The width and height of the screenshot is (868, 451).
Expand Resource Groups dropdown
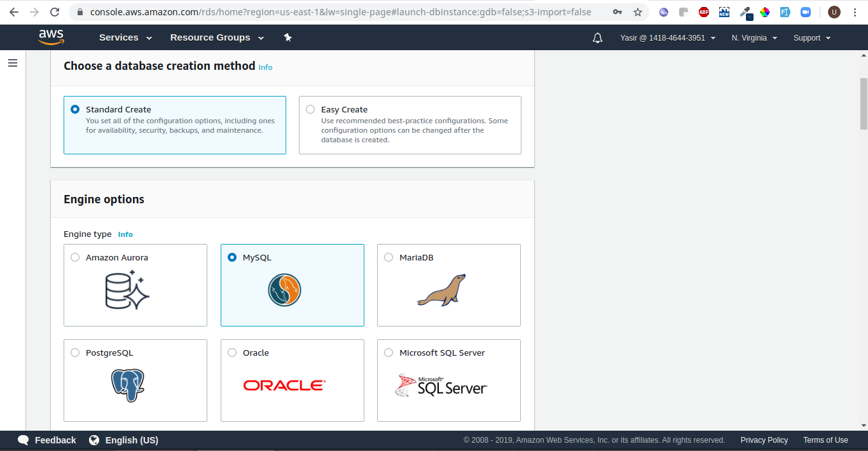tap(217, 37)
